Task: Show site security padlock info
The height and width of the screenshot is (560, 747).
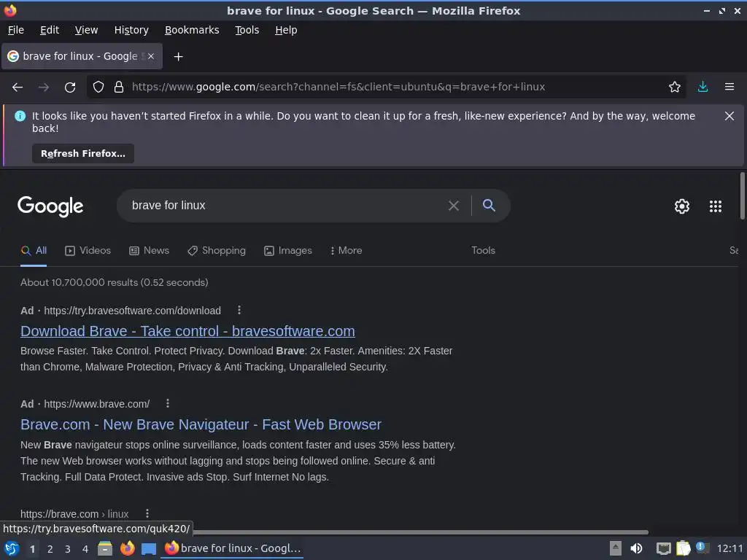Action: coord(119,87)
